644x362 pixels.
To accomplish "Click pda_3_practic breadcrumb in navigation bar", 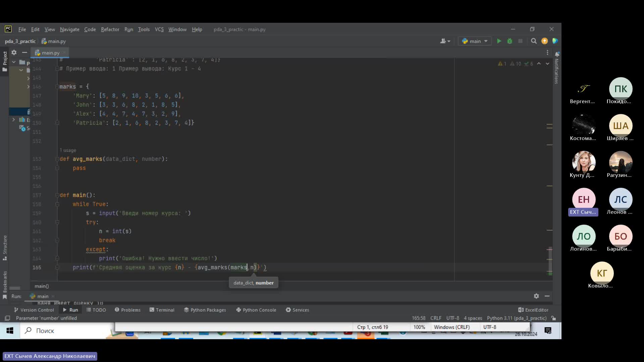I will coord(20,41).
